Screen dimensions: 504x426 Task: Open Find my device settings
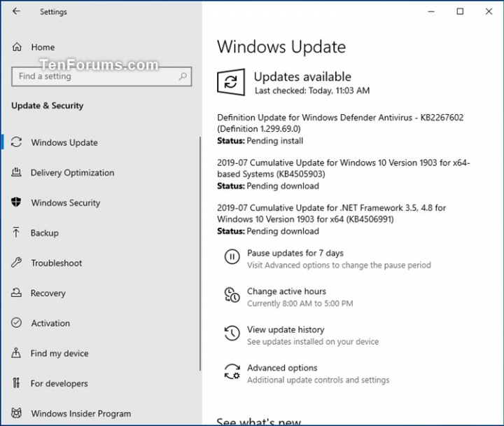59,353
